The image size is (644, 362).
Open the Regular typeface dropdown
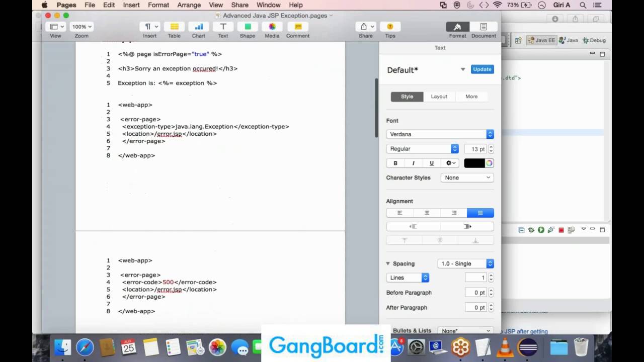[422, 149]
